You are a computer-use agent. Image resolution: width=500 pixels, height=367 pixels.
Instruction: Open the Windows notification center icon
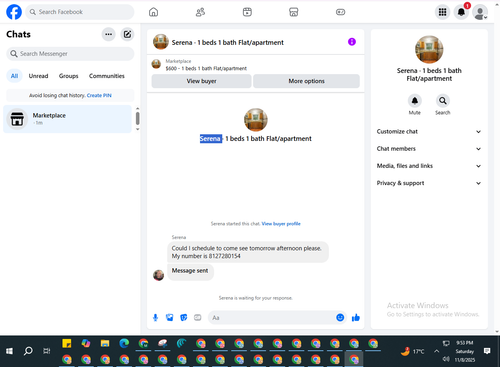(x=487, y=351)
